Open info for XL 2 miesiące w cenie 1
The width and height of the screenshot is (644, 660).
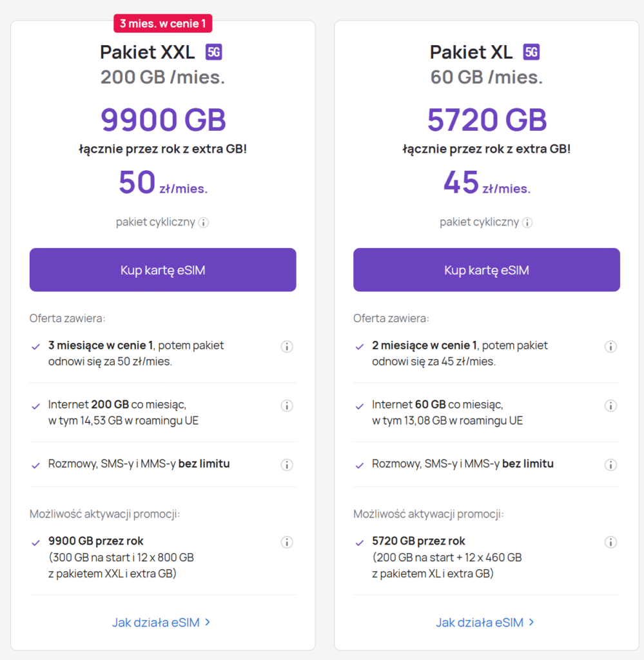click(610, 347)
